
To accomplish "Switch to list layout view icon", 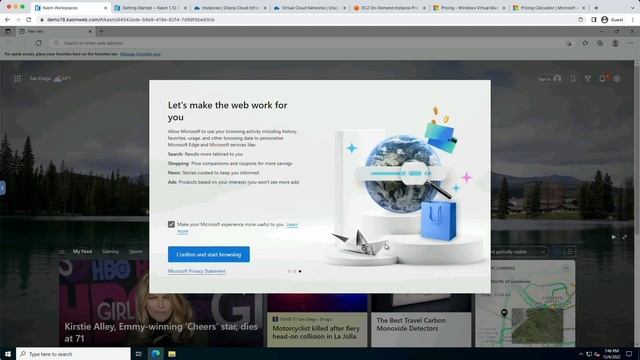I will click(x=570, y=252).
